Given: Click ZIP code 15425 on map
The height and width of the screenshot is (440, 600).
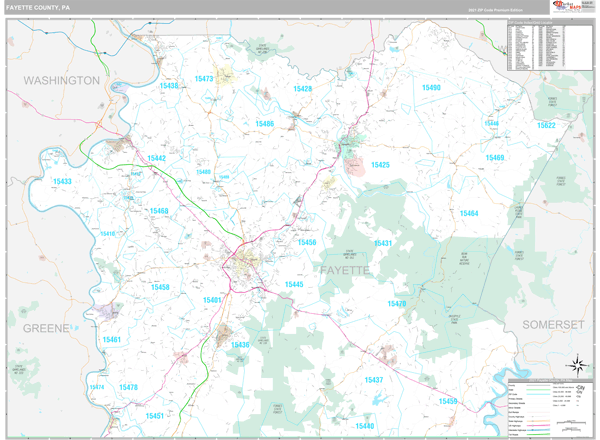Looking at the screenshot, I should [380, 164].
